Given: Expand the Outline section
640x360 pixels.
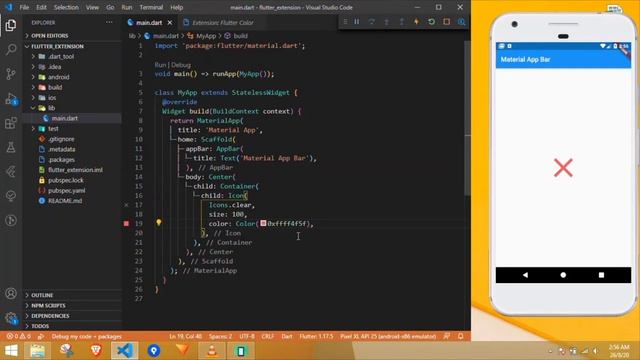Looking at the screenshot, I should (x=72, y=295).
